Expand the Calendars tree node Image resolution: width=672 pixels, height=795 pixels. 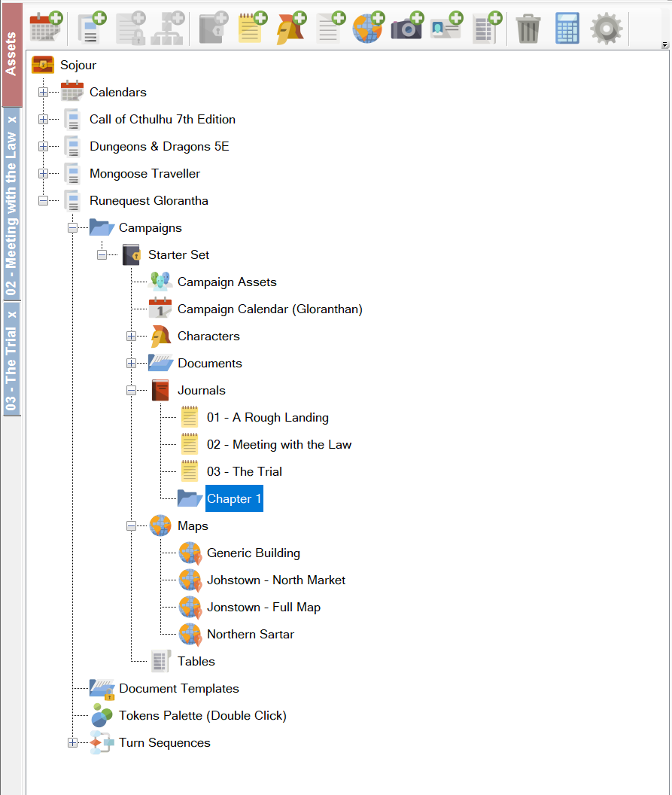(44, 93)
